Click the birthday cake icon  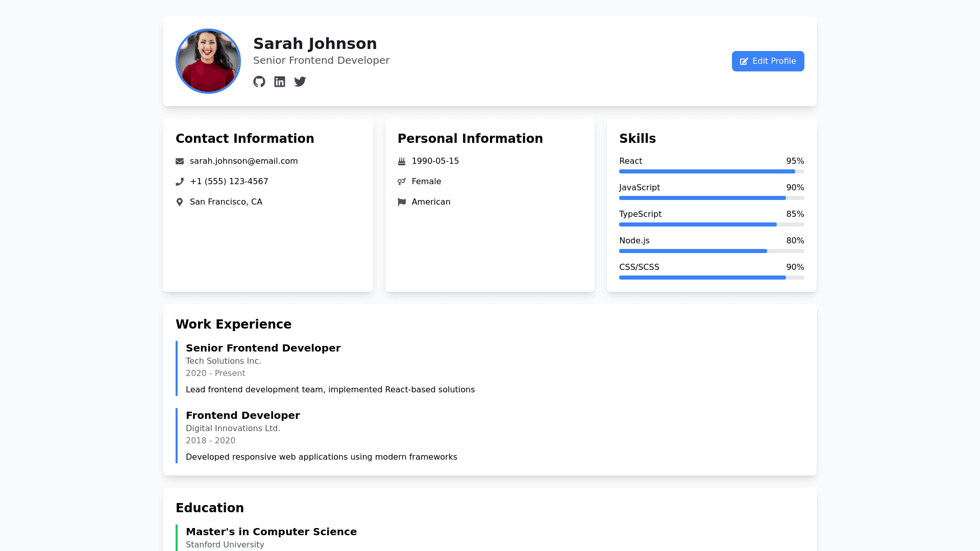coord(402,161)
